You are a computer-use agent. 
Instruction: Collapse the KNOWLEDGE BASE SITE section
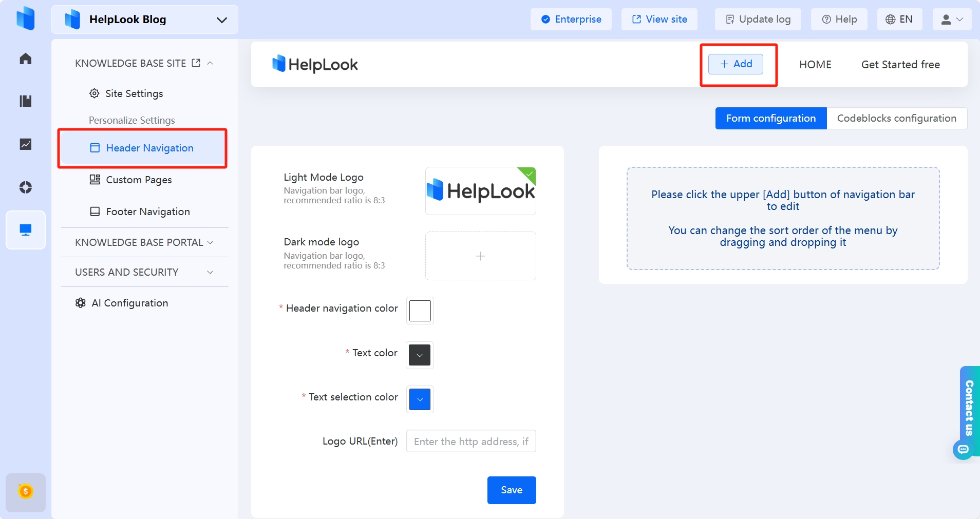(x=210, y=63)
